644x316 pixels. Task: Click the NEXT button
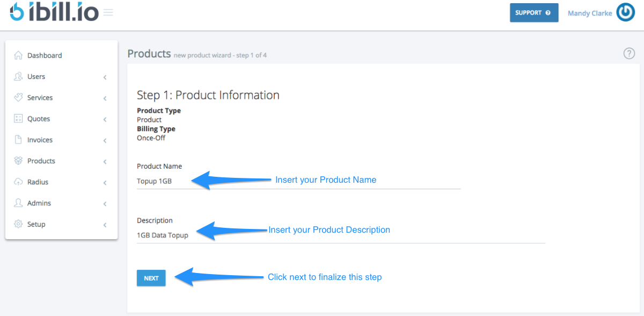[151, 278]
